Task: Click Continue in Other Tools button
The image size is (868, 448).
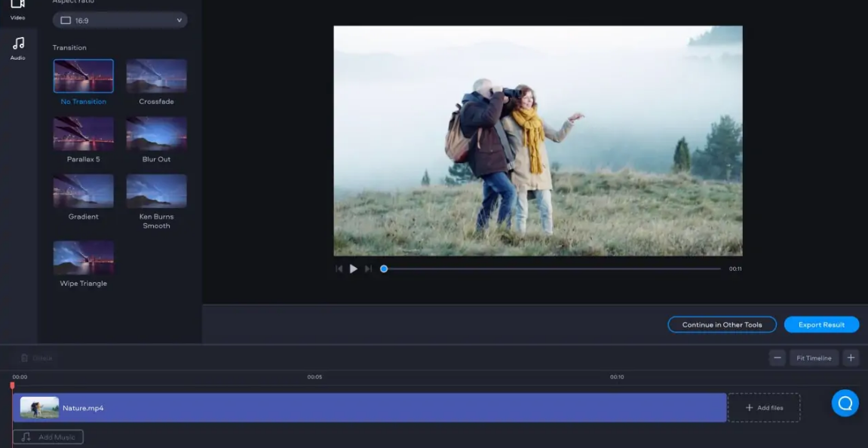Action: [722, 325]
